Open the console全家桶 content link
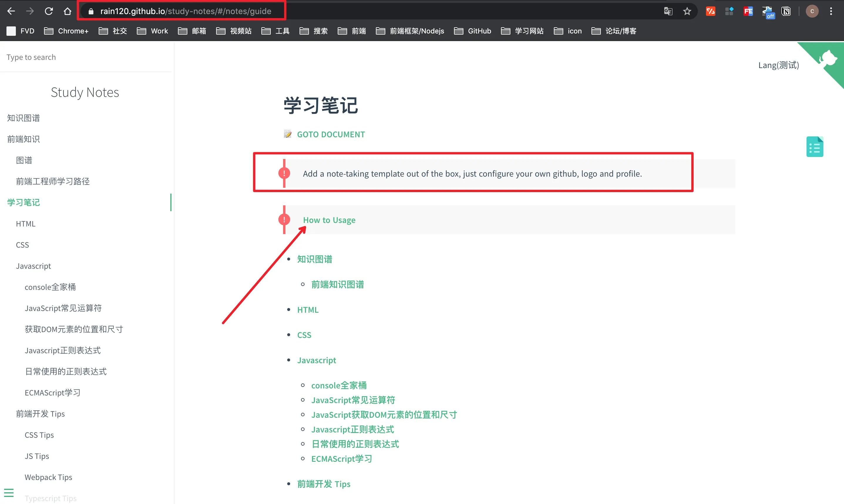 pyautogui.click(x=339, y=385)
